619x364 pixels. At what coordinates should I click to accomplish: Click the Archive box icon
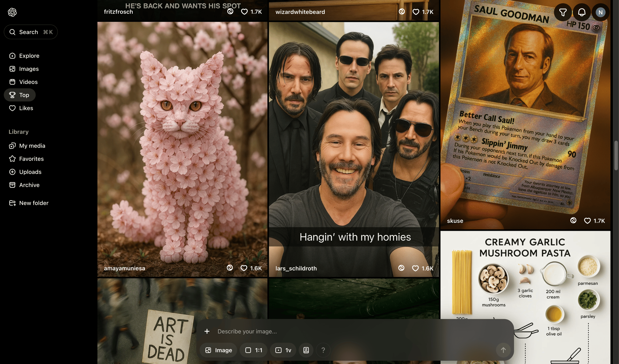[12, 185]
